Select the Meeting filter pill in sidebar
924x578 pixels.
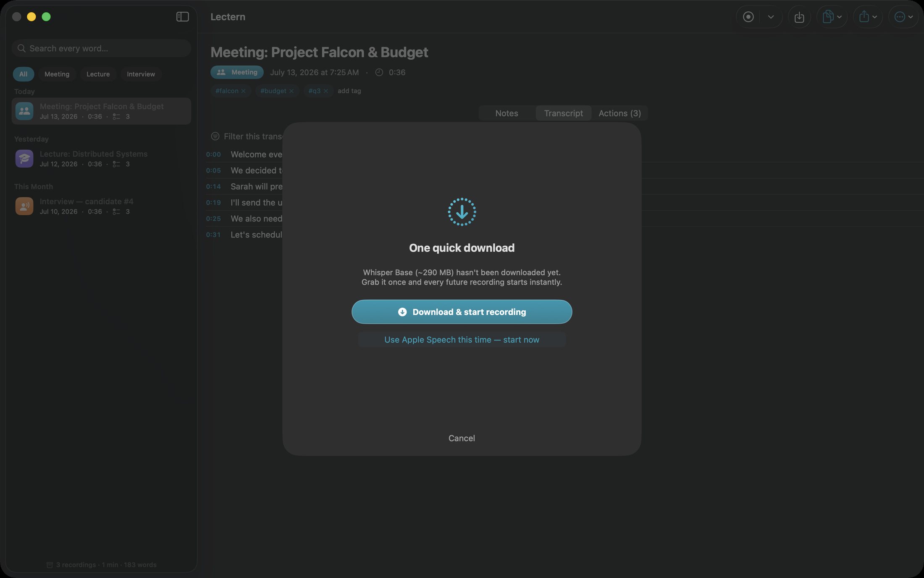coord(57,74)
